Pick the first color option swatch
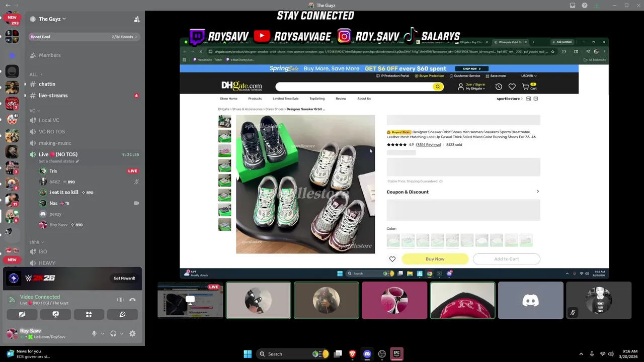This screenshot has width=644, height=362. [x=393, y=240]
